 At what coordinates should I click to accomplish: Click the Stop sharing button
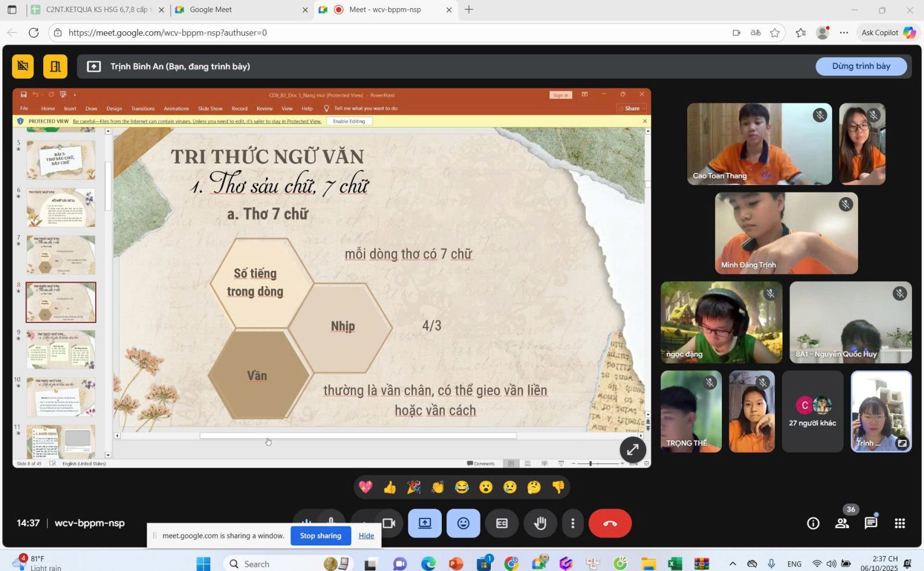pyautogui.click(x=321, y=536)
